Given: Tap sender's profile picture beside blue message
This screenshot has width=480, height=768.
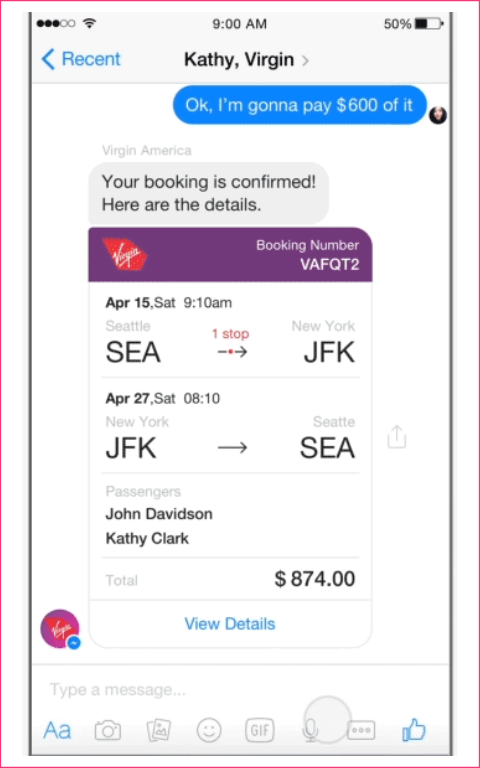Looking at the screenshot, I should tap(438, 116).
